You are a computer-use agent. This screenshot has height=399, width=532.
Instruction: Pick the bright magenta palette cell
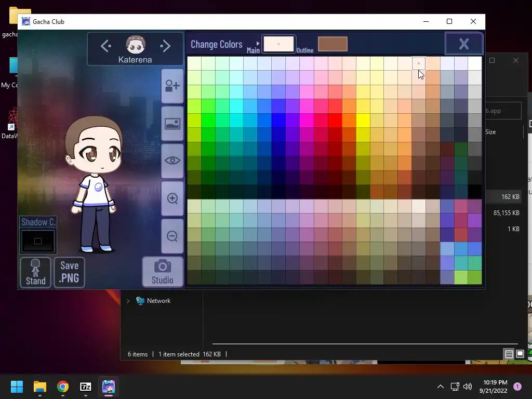click(x=307, y=121)
